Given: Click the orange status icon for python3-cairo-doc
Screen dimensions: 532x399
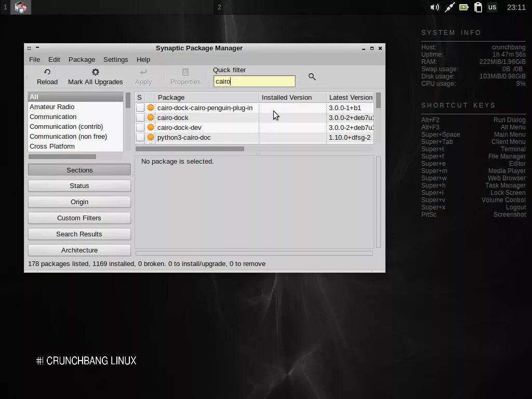Looking at the screenshot, I should pos(151,137).
